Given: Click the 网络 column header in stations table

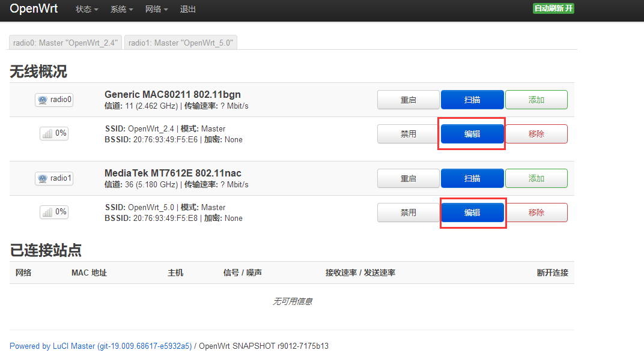Looking at the screenshot, I should 23,273.
